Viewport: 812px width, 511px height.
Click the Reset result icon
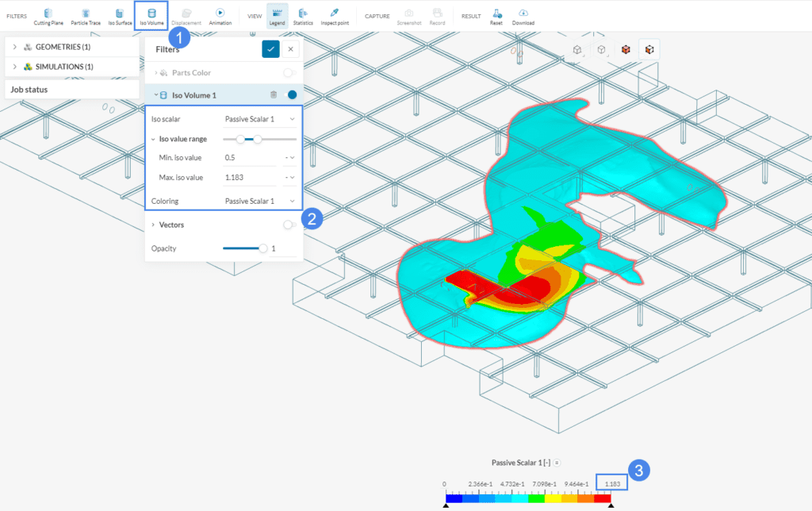coord(496,13)
